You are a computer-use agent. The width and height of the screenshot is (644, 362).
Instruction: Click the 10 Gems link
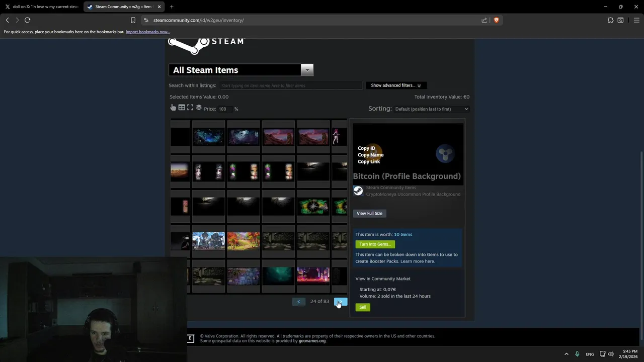(x=403, y=234)
